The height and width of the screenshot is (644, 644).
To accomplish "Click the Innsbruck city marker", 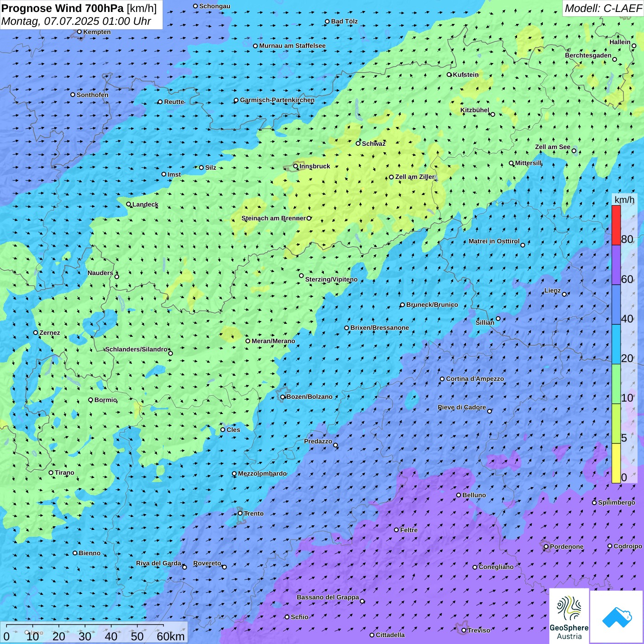I will (x=296, y=167).
